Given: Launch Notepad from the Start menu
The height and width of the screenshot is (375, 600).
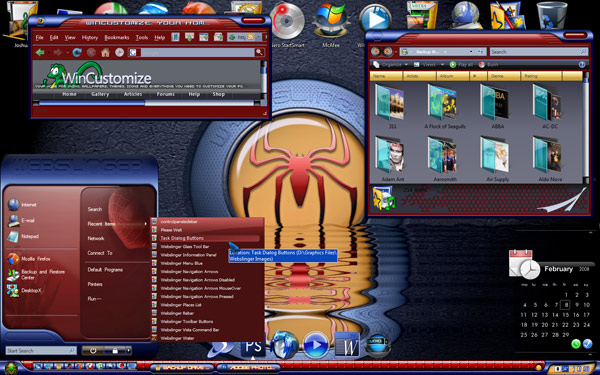Looking at the screenshot, I should coord(23,236).
